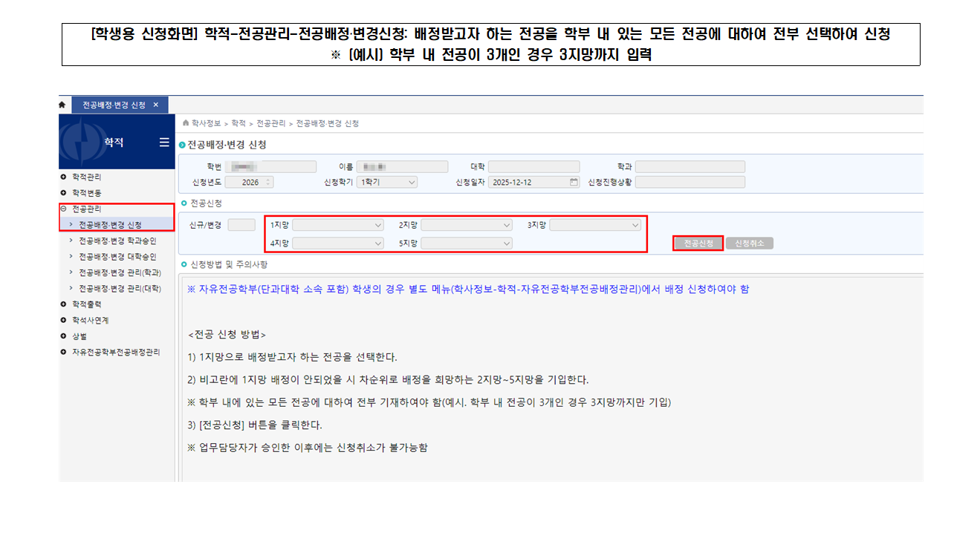Click the 신청취소 button
This screenshot has width=980, height=533.
pyautogui.click(x=749, y=243)
